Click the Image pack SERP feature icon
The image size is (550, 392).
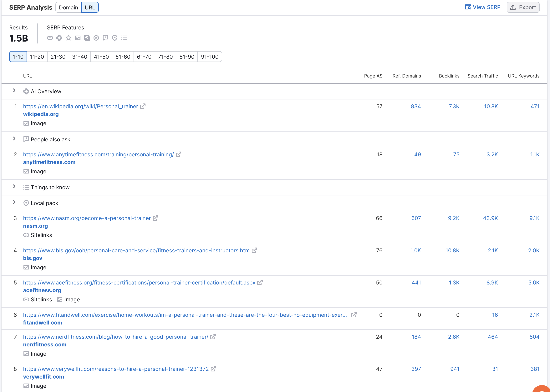(87, 38)
